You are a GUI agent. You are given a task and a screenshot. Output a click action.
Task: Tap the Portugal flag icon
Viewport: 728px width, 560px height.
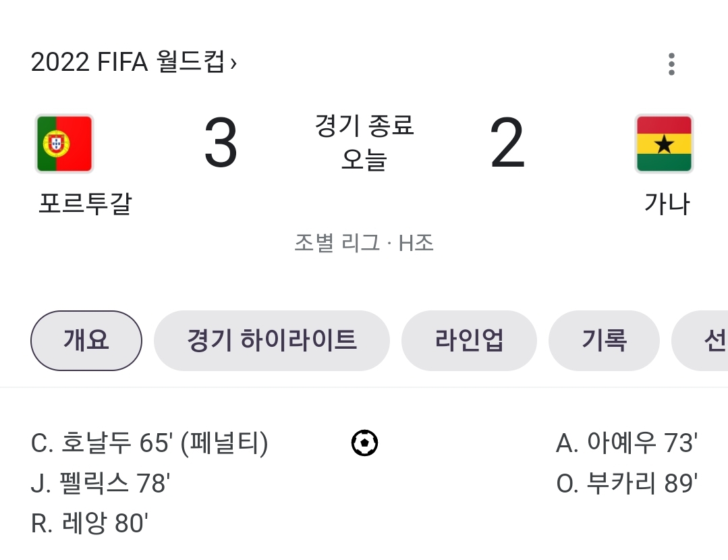(65, 144)
